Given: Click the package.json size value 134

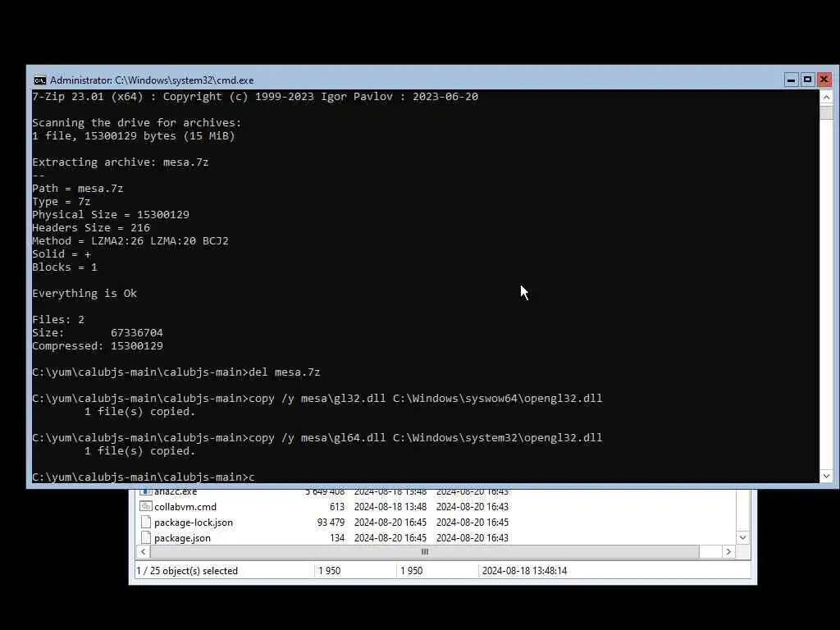Looking at the screenshot, I should coord(337,538).
